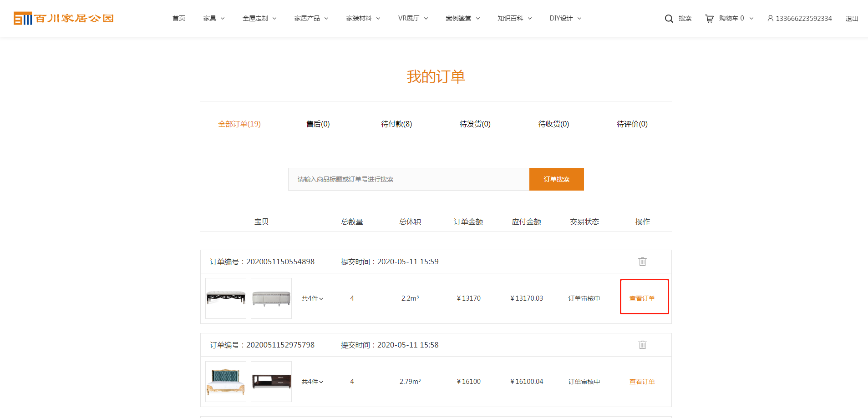Expand the 全屋定制 dropdown menu
The height and width of the screenshot is (418, 868).
point(259,19)
